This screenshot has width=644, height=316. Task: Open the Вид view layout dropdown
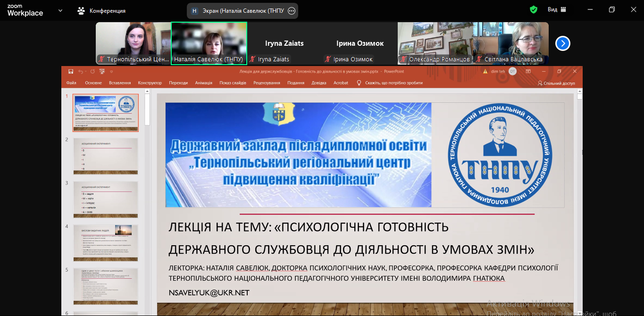[557, 9]
